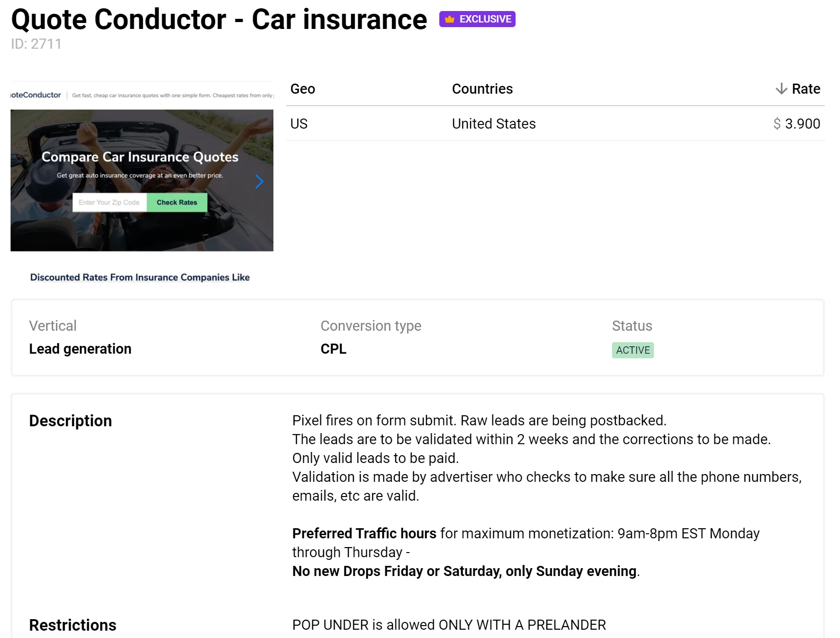
Task: Sort the table by the Countries column
Action: (x=482, y=89)
